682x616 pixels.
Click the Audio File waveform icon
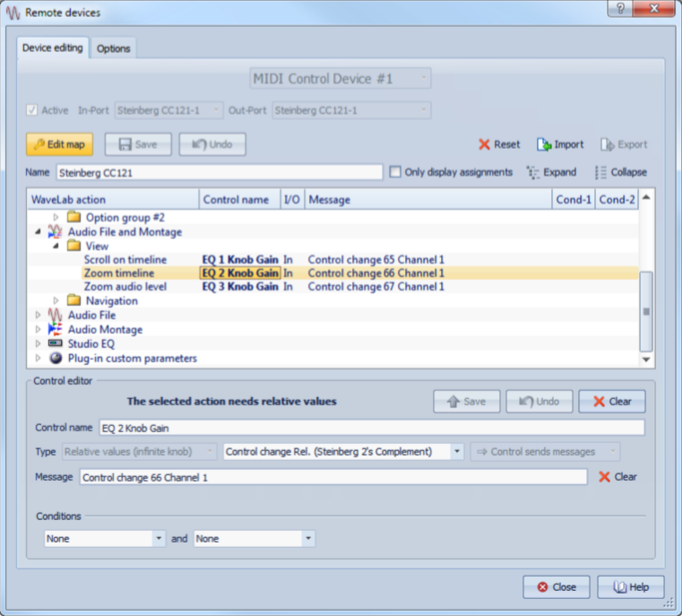(x=55, y=315)
